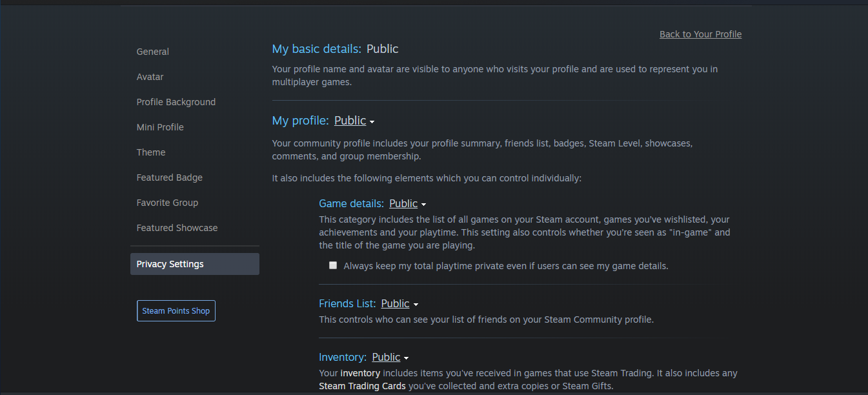Open the Featured Showcase section
868x395 pixels.
tap(177, 228)
